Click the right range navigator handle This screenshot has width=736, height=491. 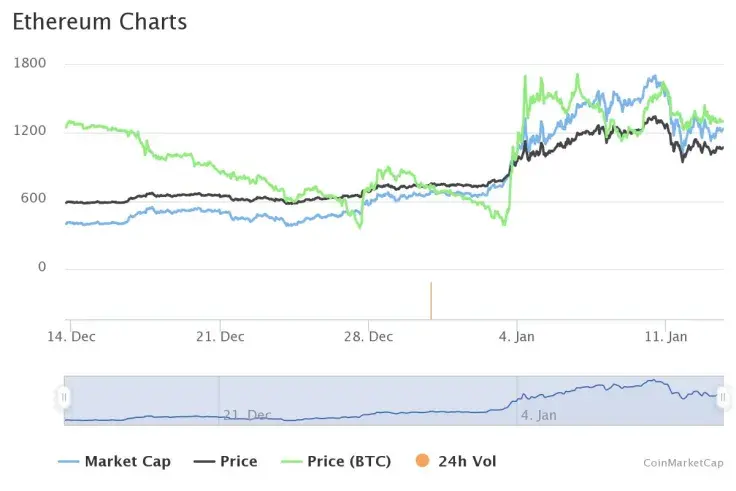[722, 398]
